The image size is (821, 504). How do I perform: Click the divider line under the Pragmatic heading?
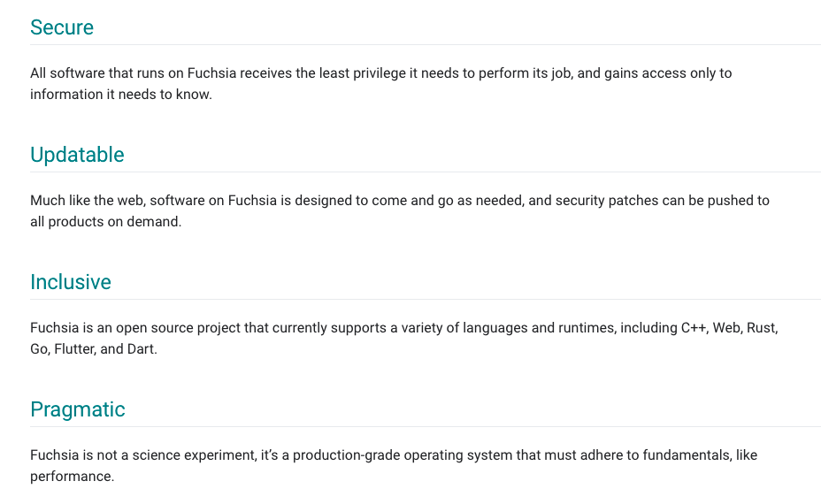[x=426, y=426]
